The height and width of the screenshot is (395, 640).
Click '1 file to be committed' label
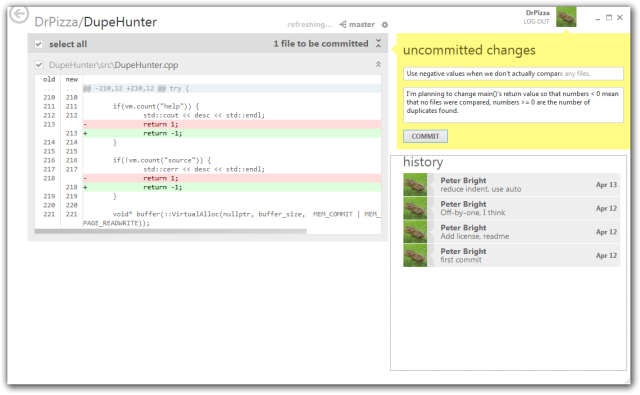[x=321, y=44]
